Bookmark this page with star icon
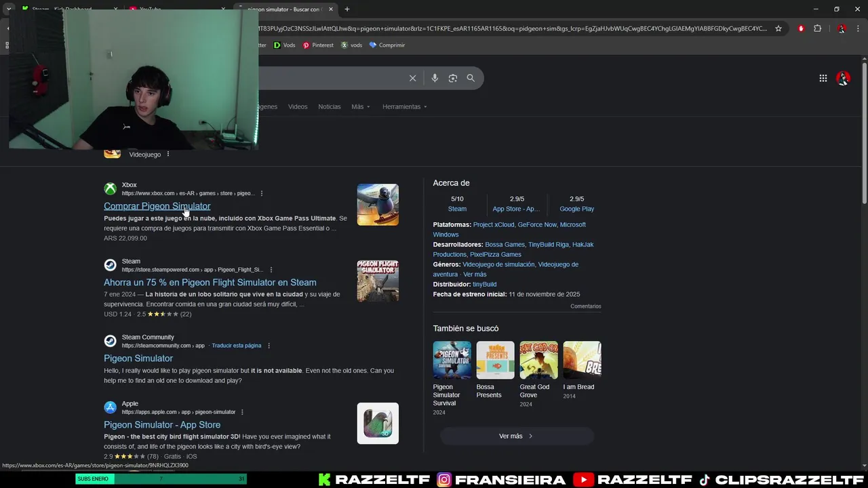 click(778, 28)
